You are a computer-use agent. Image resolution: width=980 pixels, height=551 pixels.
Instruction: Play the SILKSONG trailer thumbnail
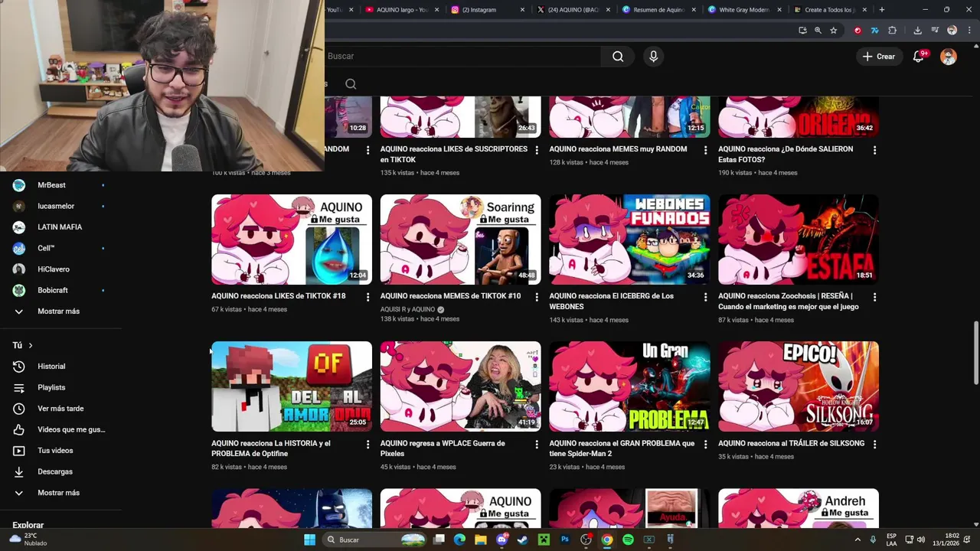(799, 386)
